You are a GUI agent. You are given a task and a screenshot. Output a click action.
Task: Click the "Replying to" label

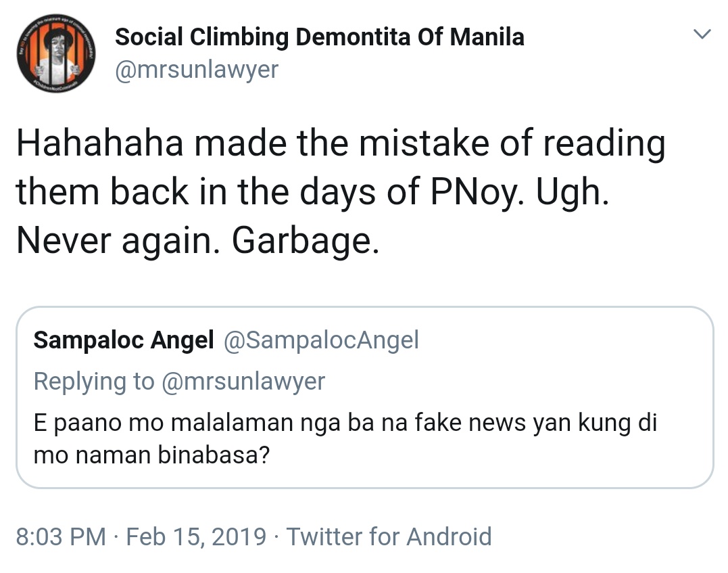point(94,382)
